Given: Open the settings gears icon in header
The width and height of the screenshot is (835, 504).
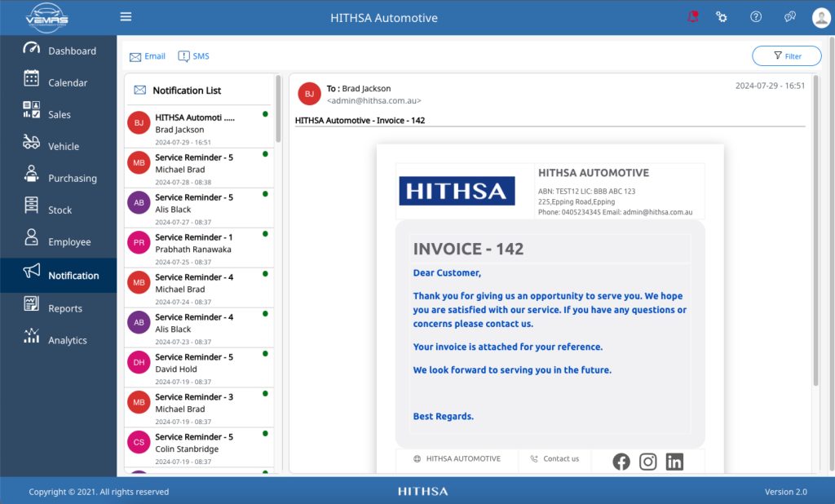Looking at the screenshot, I should click(x=722, y=17).
